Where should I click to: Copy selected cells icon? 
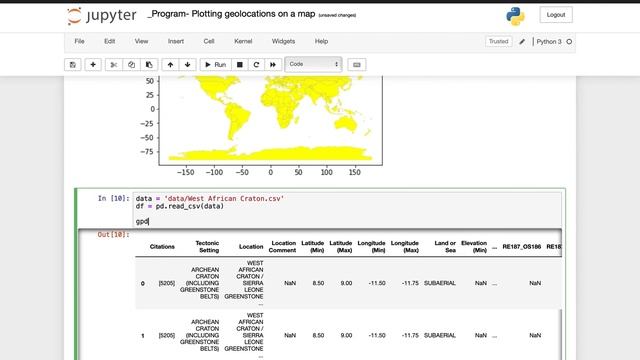point(131,64)
